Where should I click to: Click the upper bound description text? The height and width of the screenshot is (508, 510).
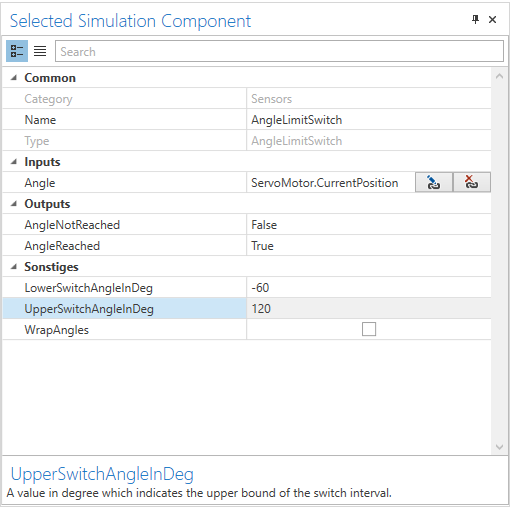coord(199,493)
